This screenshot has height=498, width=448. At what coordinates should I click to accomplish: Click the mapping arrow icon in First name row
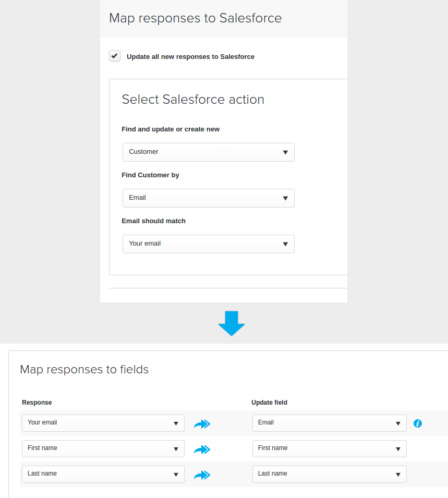(x=202, y=449)
